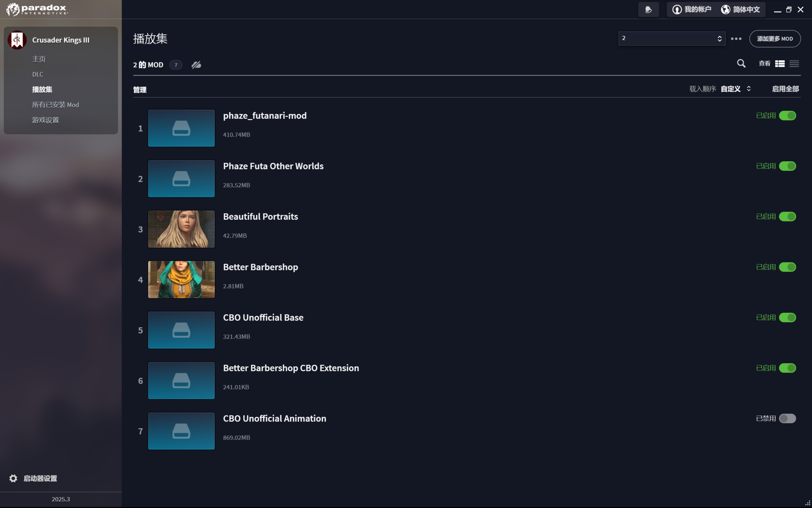
Task: Disable the phaze_futanari-mod toggle
Action: (787, 116)
